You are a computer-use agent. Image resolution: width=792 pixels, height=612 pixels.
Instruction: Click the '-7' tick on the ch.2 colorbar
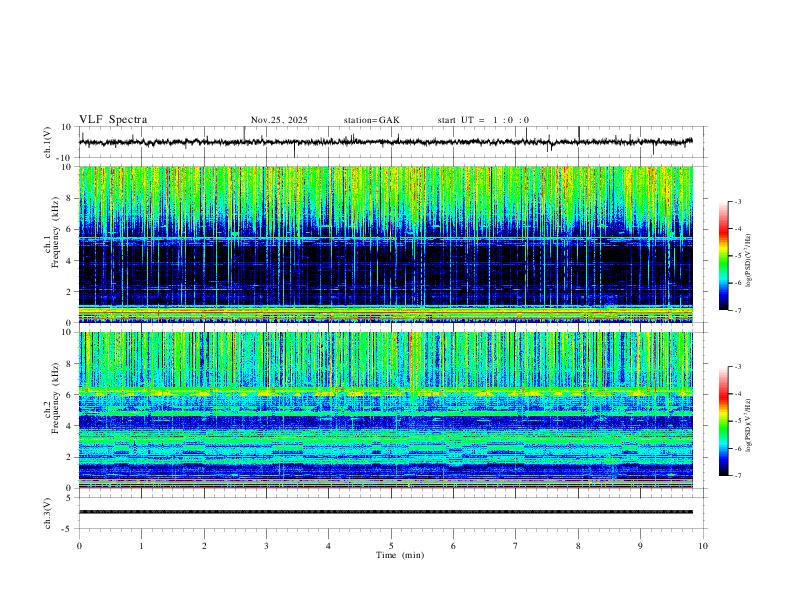pos(737,475)
